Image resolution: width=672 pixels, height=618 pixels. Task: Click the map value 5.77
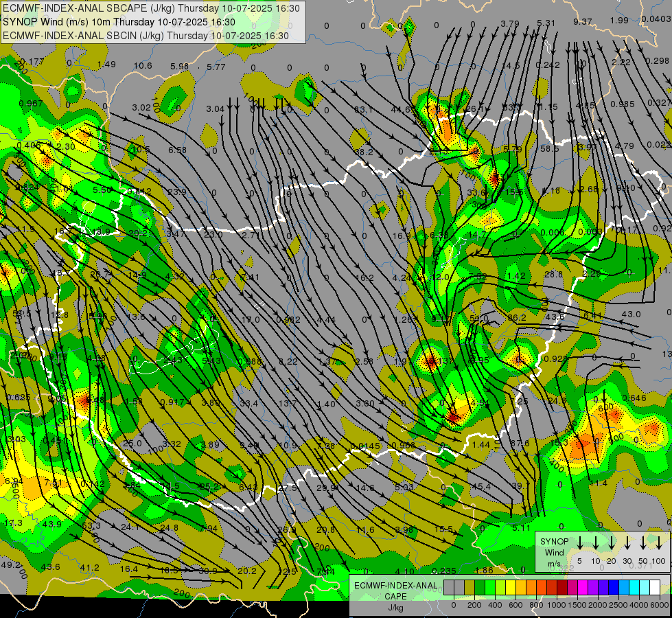(x=216, y=67)
